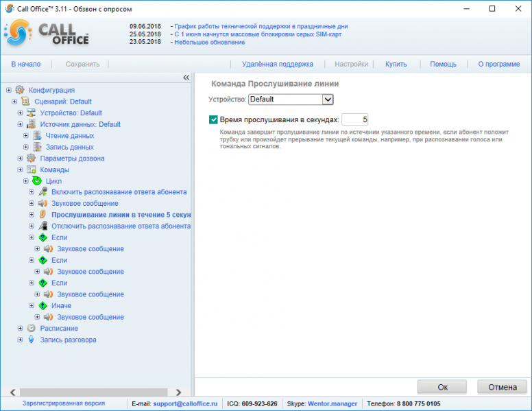Select the Сценарий: Default scroll icon

(x=25, y=102)
